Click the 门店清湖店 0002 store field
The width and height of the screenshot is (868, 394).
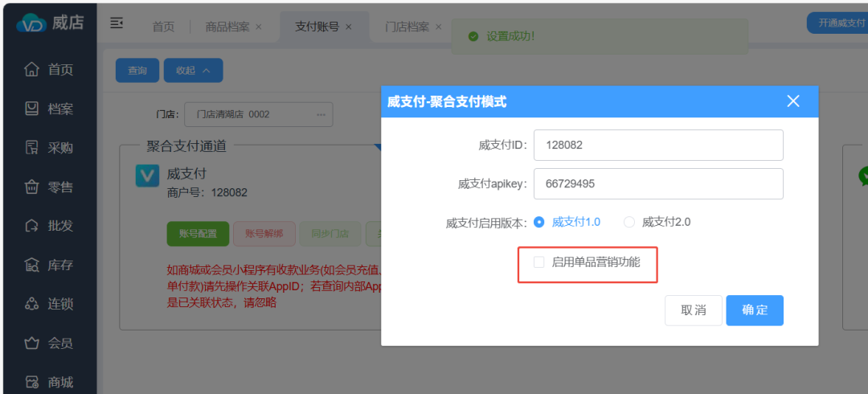(259, 115)
